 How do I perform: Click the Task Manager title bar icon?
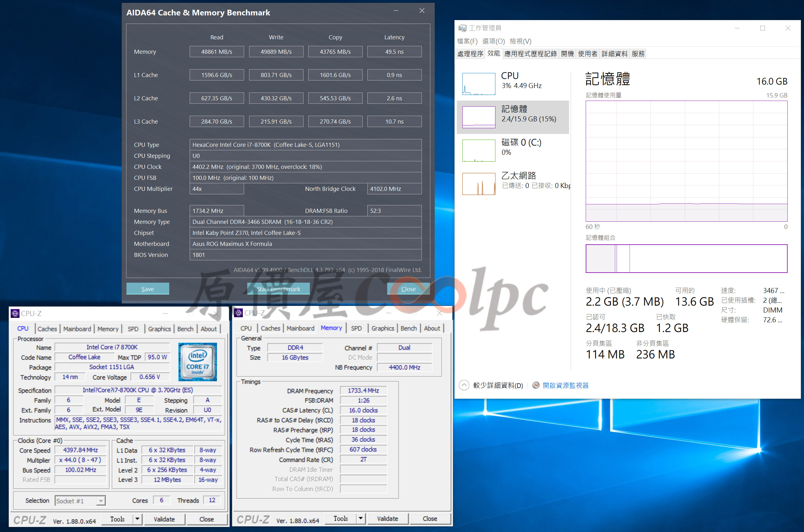click(462, 28)
